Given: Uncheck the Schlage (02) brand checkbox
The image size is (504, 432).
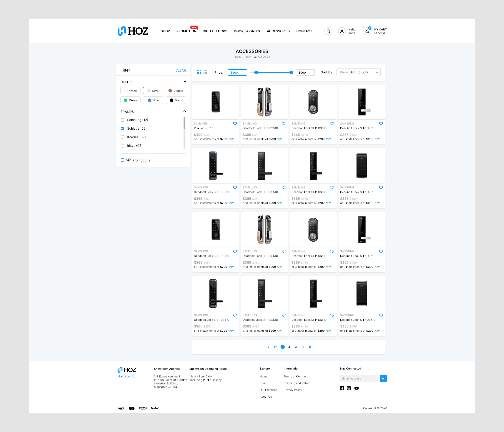Looking at the screenshot, I should click(122, 128).
